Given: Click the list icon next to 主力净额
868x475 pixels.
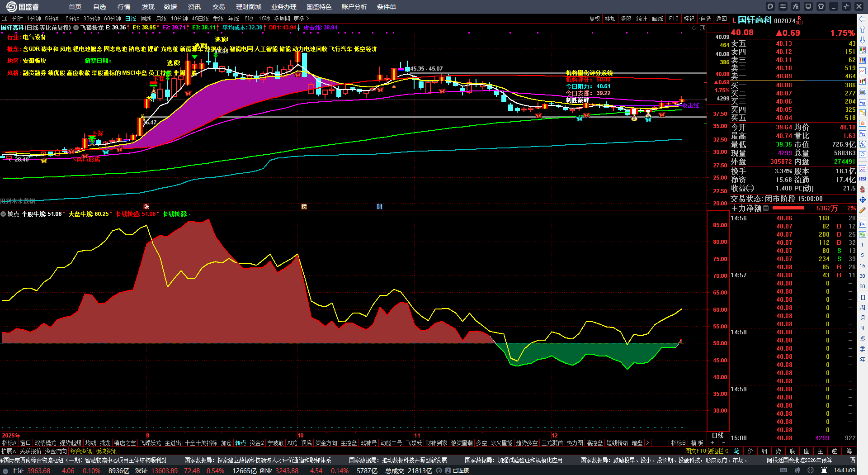Looking at the screenshot, I should coord(766,208).
